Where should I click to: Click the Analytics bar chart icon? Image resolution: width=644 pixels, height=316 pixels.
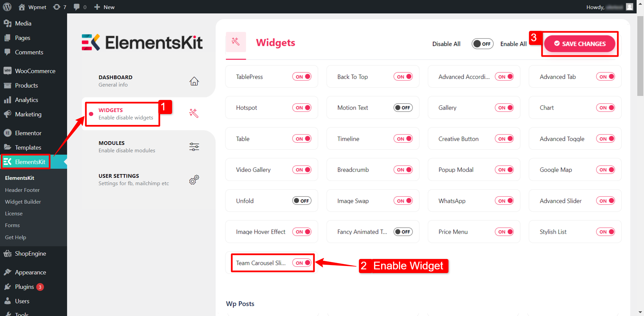coord(7,100)
